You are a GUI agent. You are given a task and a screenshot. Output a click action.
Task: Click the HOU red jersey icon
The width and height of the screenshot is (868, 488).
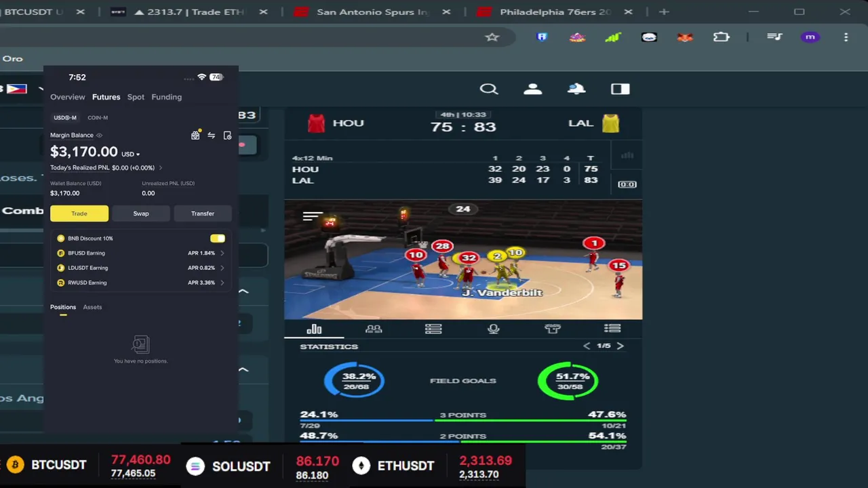[316, 123]
